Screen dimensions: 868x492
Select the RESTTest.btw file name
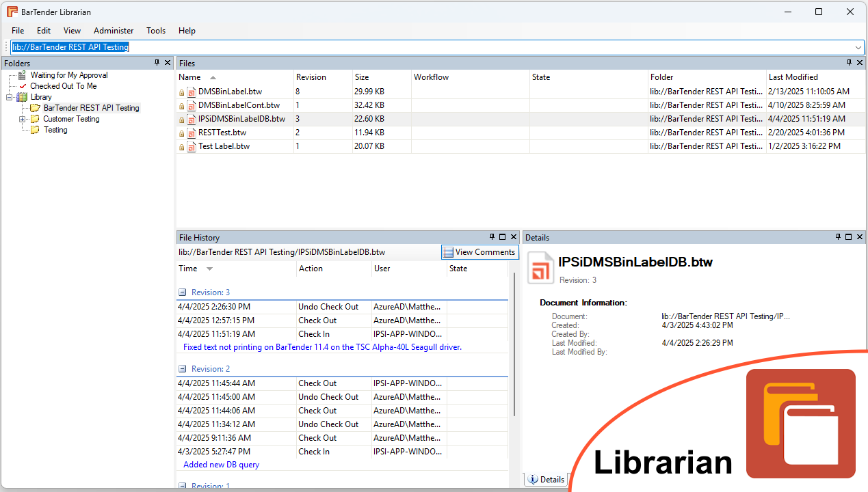point(222,133)
